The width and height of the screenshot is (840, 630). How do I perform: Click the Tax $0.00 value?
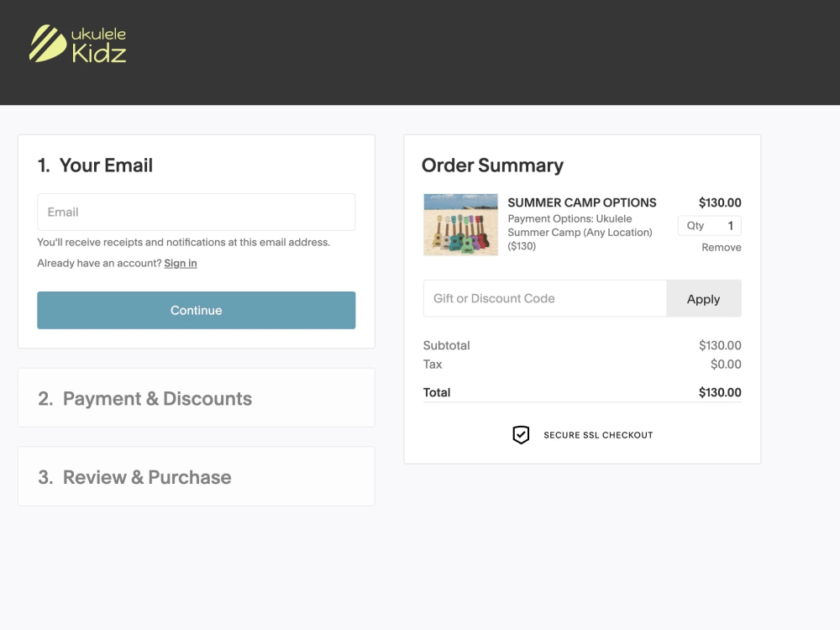pos(726,365)
